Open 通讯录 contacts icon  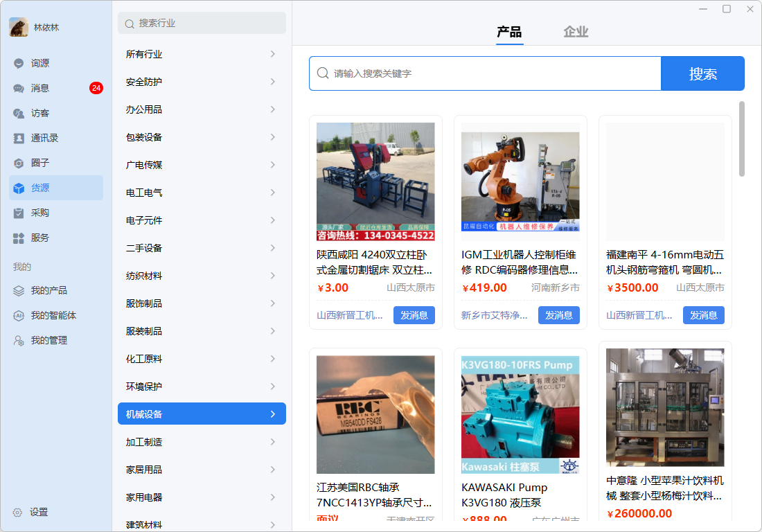tap(19, 138)
